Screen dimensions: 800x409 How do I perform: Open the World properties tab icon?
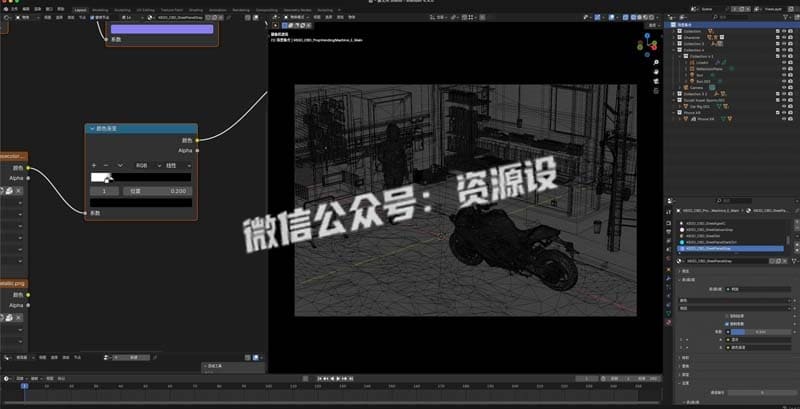click(668, 258)
